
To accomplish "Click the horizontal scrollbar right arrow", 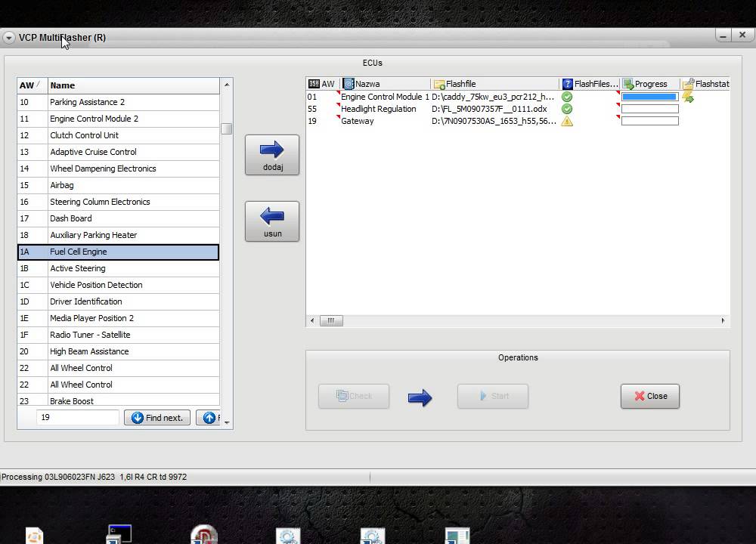I will point(723,321).
